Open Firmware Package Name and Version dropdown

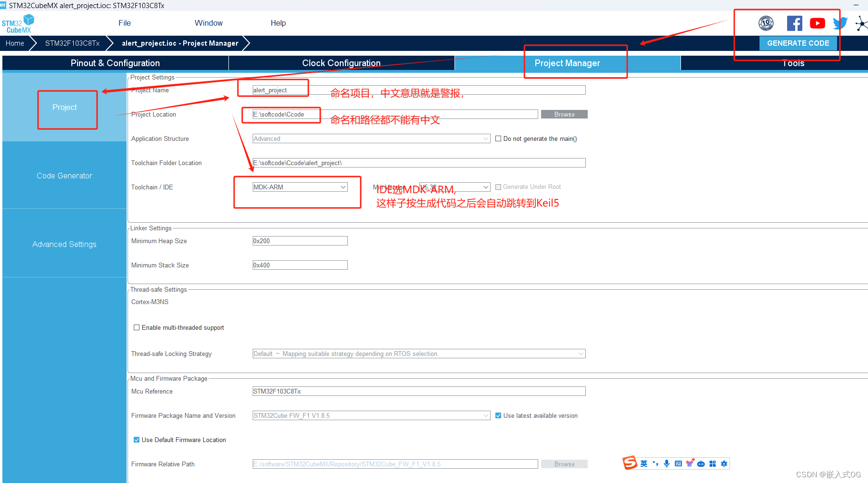point(371,415)
